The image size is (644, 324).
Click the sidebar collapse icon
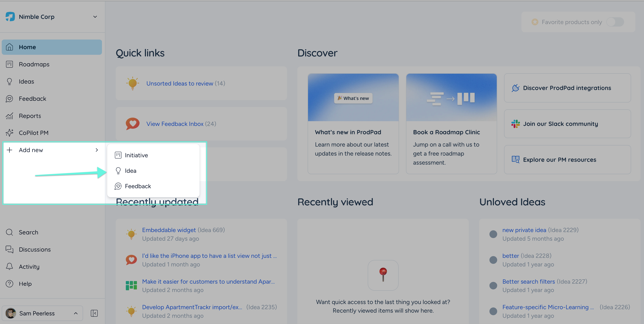coord(94,313)
